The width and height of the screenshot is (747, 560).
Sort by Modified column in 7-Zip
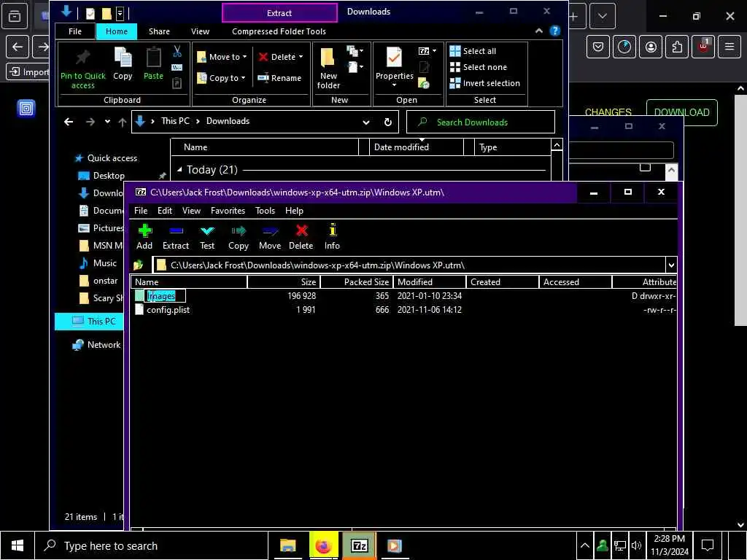pos(430,282)
